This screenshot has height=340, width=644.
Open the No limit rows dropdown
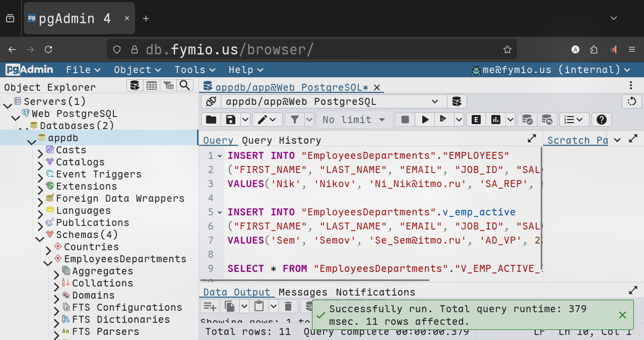(x=354, y=120)
